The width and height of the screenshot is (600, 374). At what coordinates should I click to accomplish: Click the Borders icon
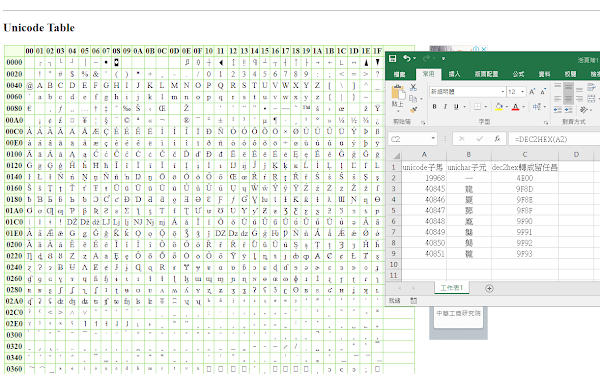[477, 107]
